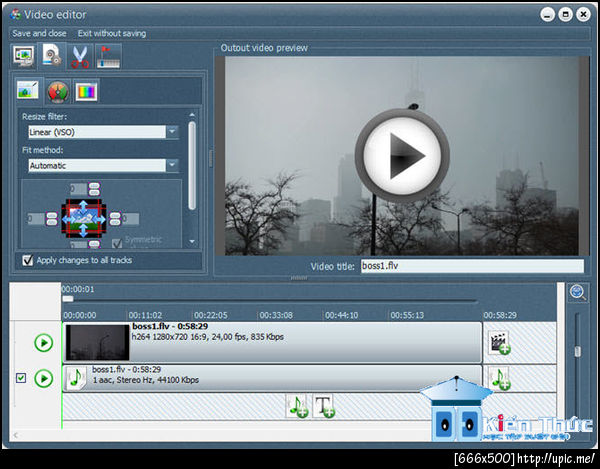
Task: Click the right crop value field
Action: 130,219
